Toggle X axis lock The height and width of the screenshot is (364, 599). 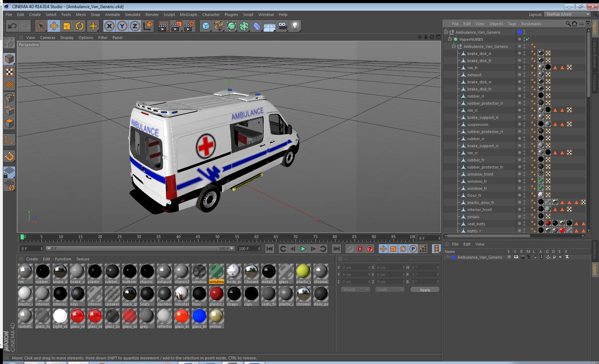click(109, 26)
